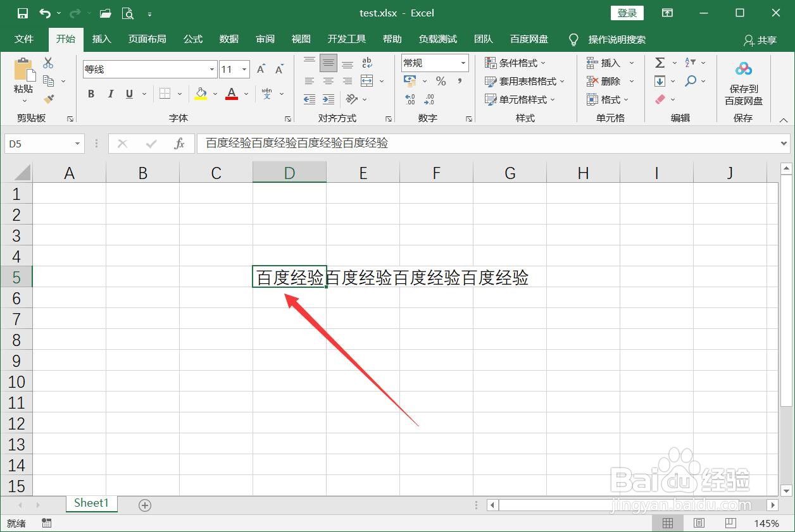
Task: Toggle Bottom Align for the cell
Action: pos(347,63)
